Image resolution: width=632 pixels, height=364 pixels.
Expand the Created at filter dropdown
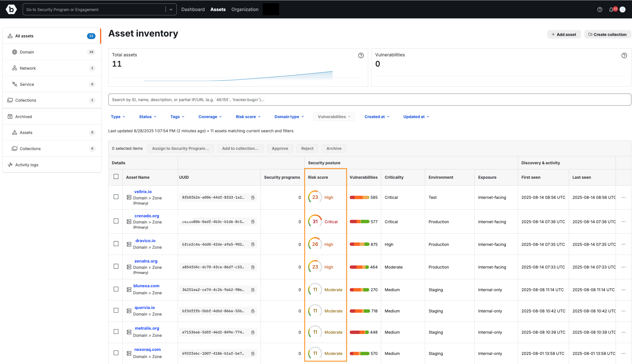[x=377, y=117]
